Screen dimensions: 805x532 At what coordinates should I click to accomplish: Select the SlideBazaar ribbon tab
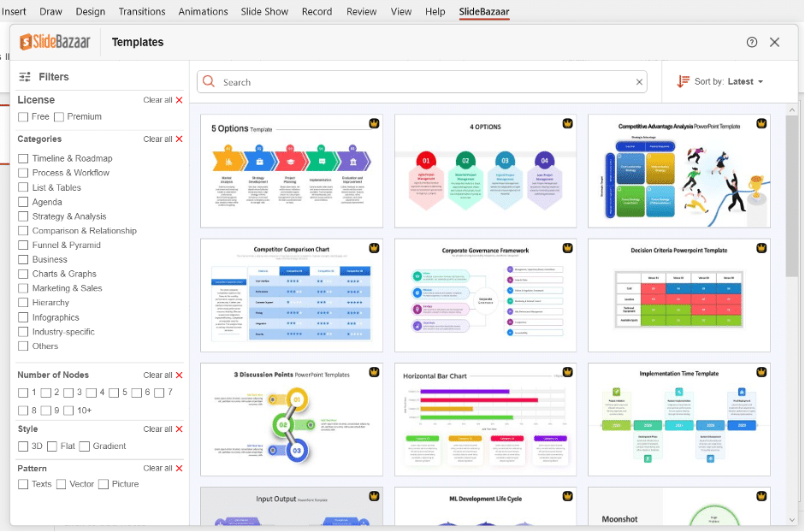click(484, 11)
